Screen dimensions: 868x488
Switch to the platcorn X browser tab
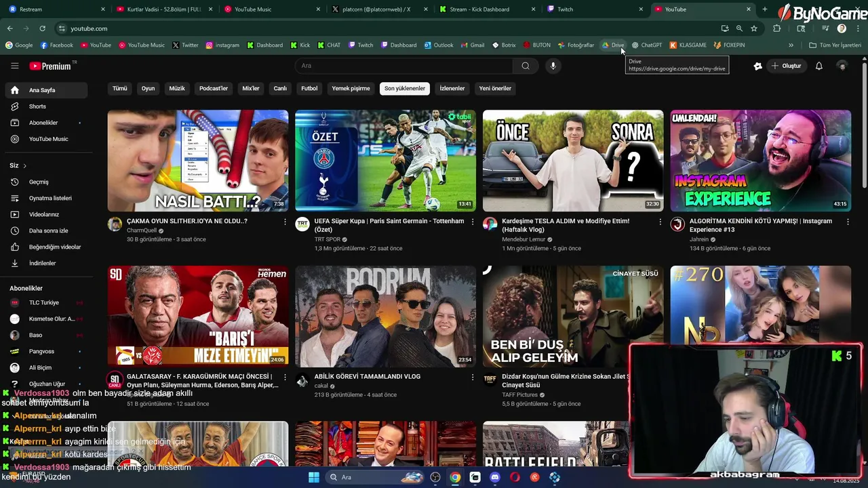point(380,9)
